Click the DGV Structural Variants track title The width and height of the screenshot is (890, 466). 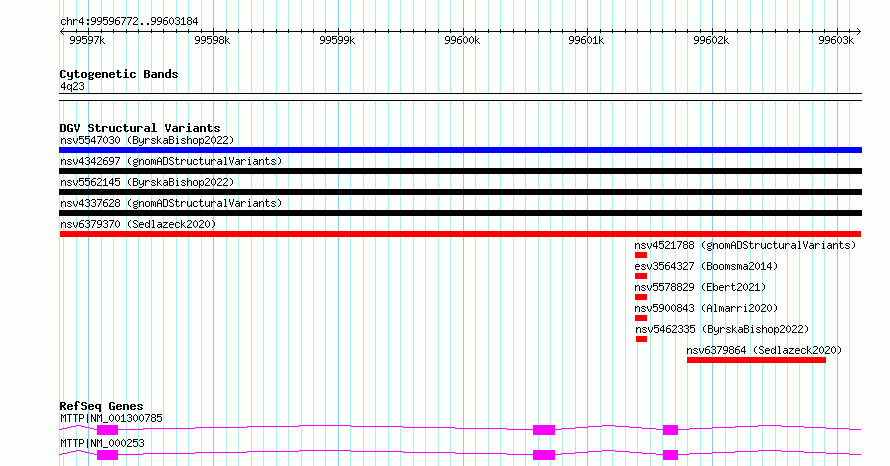click(140, 128)
